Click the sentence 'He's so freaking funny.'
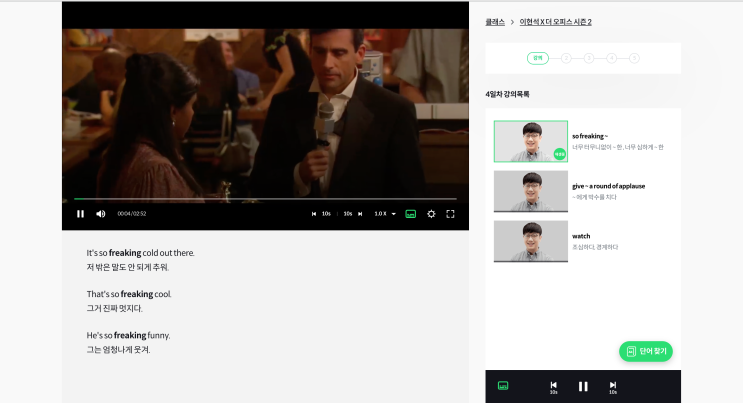 pyautogui.click(x=128, y=335)
